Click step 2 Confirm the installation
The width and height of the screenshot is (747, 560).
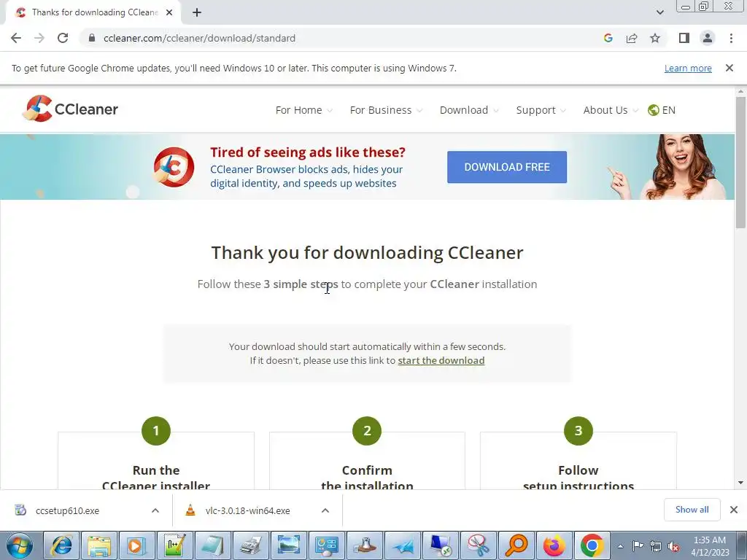click(x=367, y=478)
